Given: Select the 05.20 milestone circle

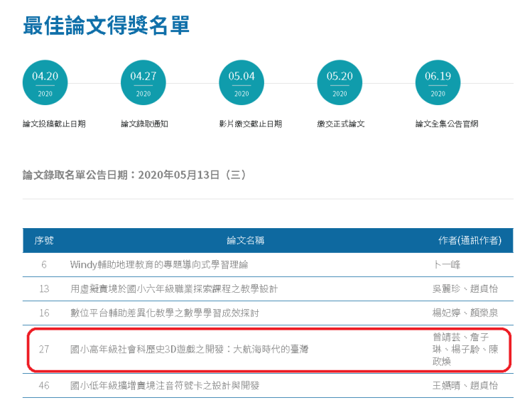Looking at the screenshot, I should (x=340, y=83).
